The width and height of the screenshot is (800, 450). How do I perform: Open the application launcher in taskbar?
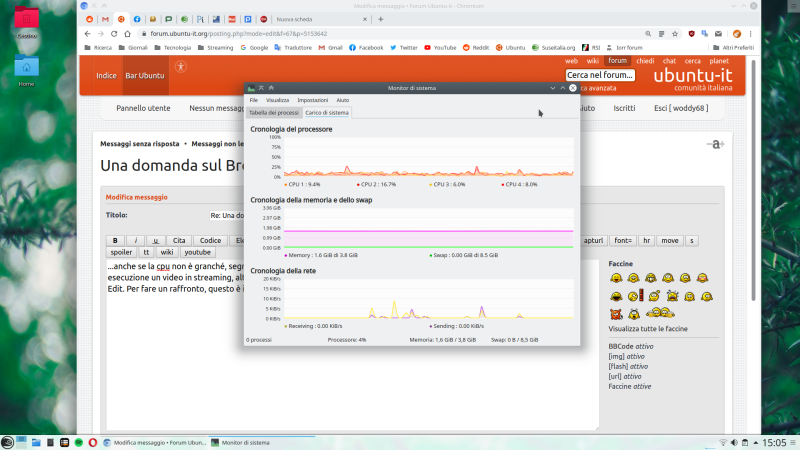pyautogui.click(x=7, y=442)
